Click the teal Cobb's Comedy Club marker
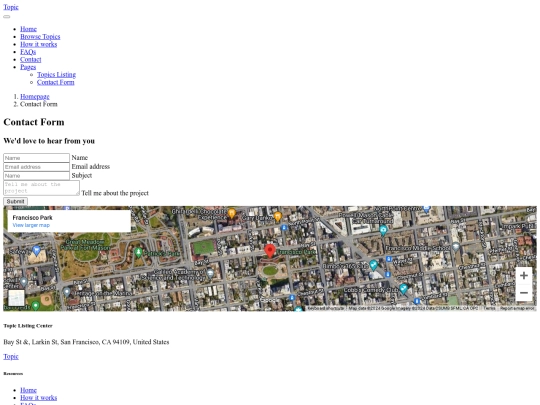This screenshot has height=405, width=540. (x=403, y=289)
